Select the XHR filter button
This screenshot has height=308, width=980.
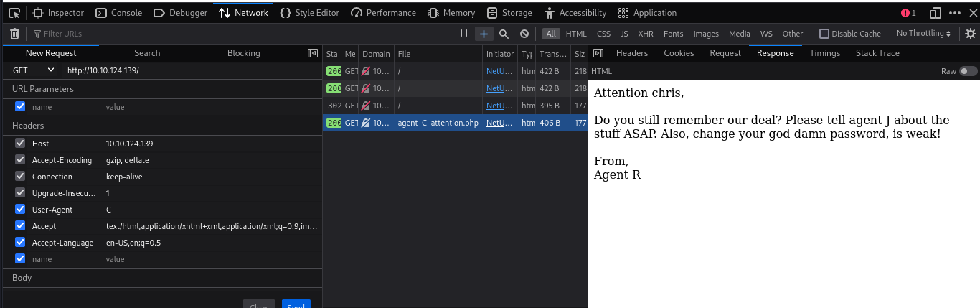click(x=646, y=34)
